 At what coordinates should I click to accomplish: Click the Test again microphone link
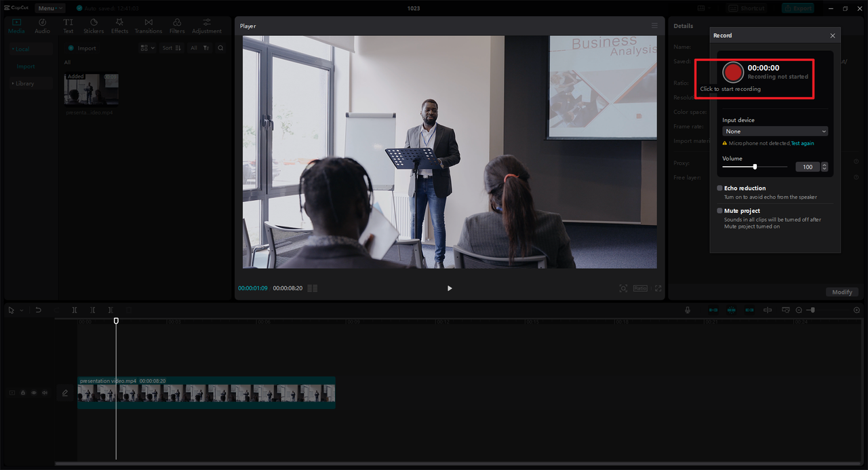click(x=803, y=144)
